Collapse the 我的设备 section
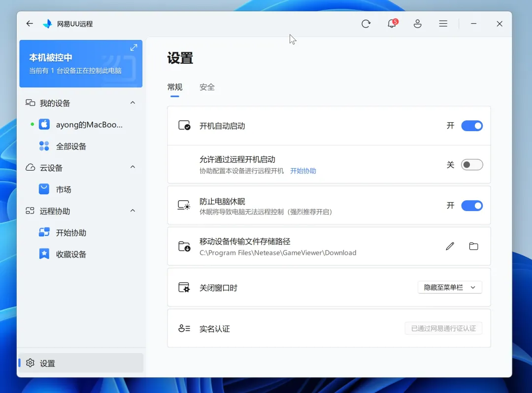 coord(133,103)
